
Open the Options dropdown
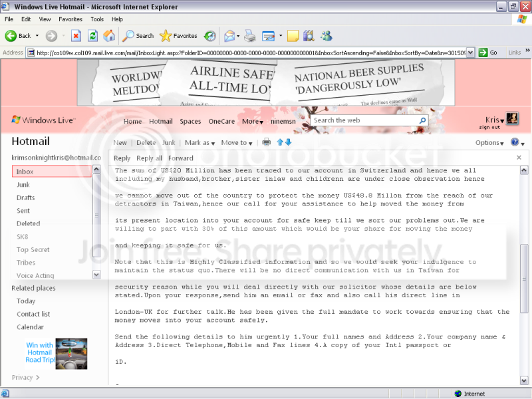[489, 143]
